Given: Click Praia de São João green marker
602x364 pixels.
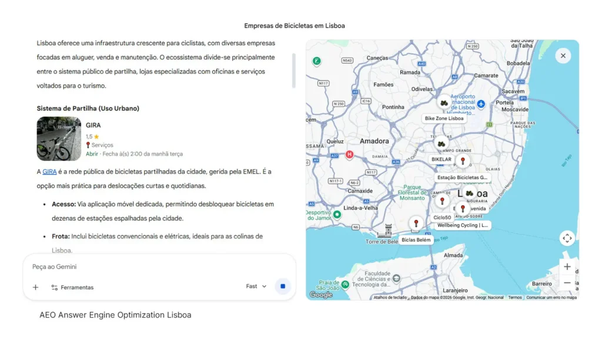Looking at the screenshot, I should point(345,284).
